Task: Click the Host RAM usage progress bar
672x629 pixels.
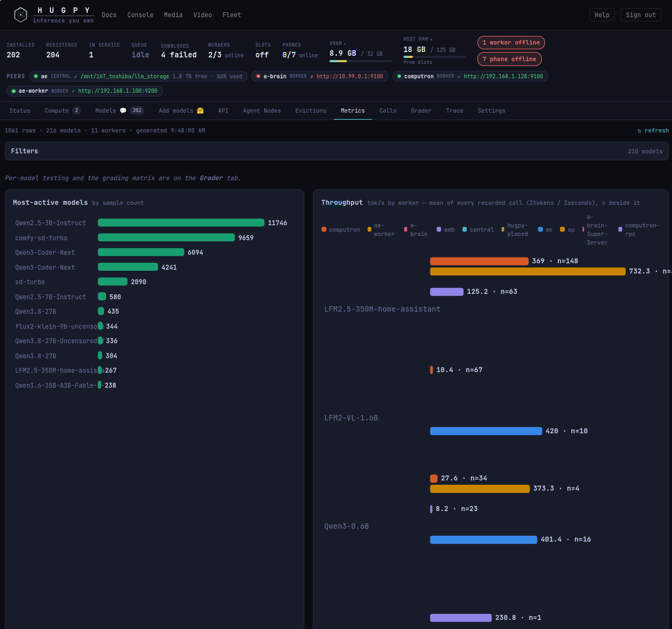Action: tap(435, 57)
